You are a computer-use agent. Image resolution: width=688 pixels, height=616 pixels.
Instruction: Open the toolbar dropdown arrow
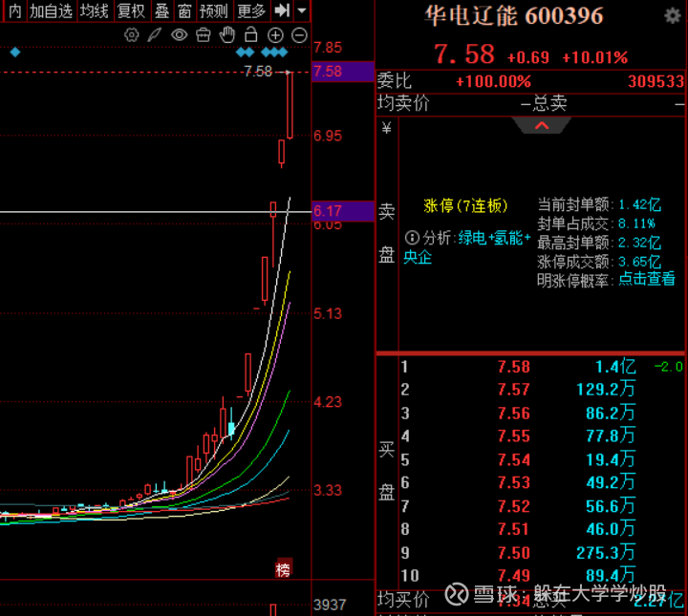302,11
